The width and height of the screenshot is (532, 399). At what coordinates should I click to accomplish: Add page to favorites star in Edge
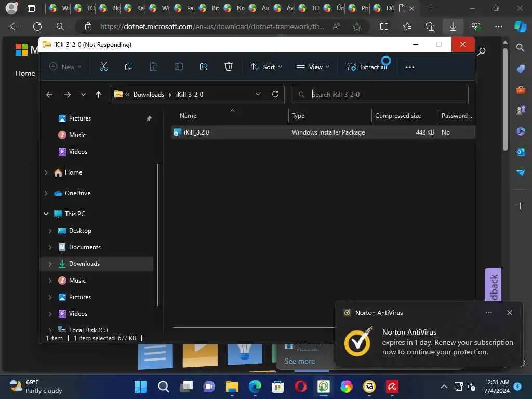tap(356, 26)
